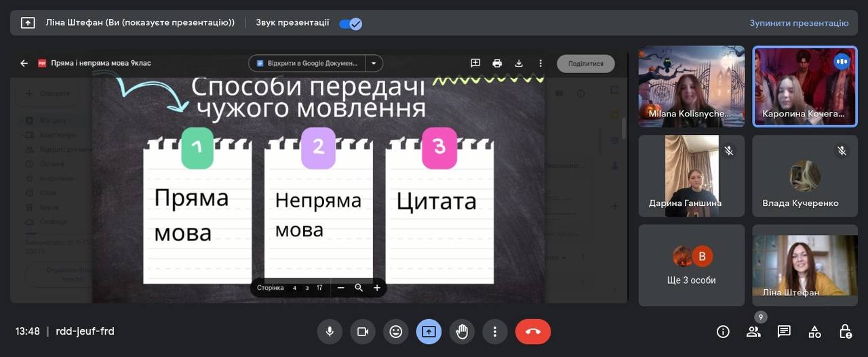Open the chat panel

point(784,331)
